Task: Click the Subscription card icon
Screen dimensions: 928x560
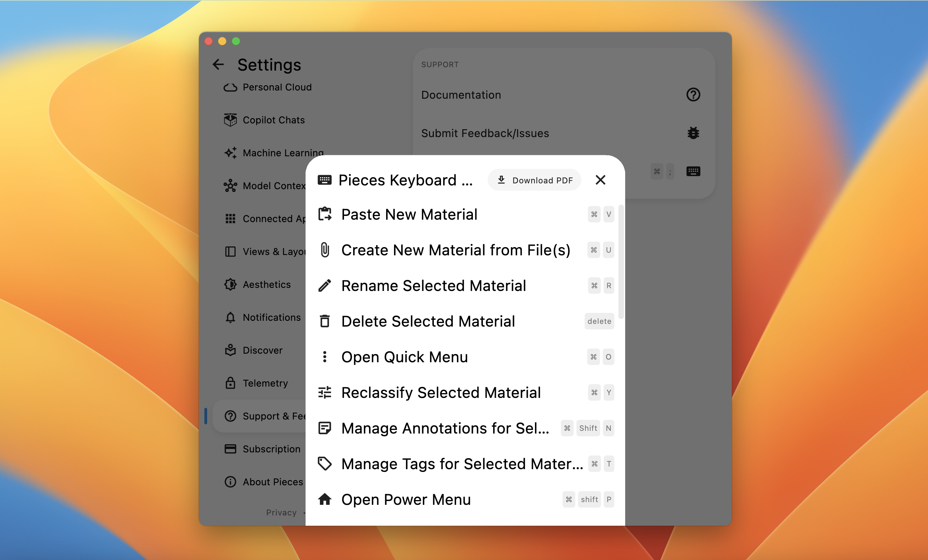Action: (230, 449)
